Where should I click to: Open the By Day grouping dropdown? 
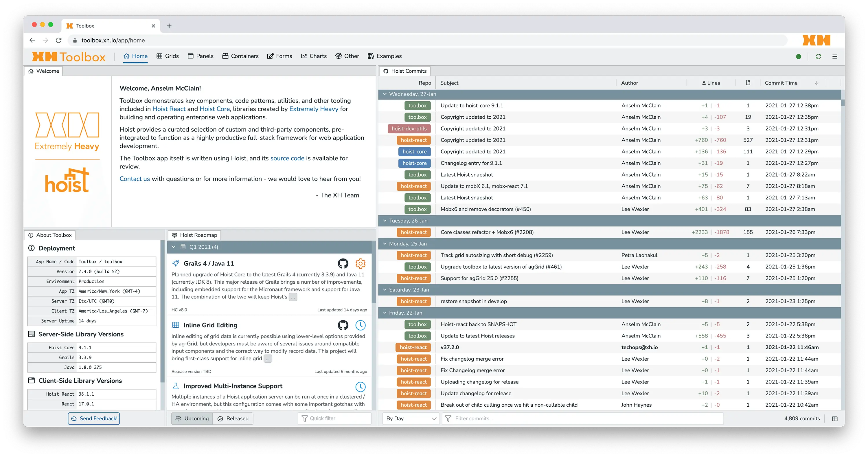pos(410,418)
